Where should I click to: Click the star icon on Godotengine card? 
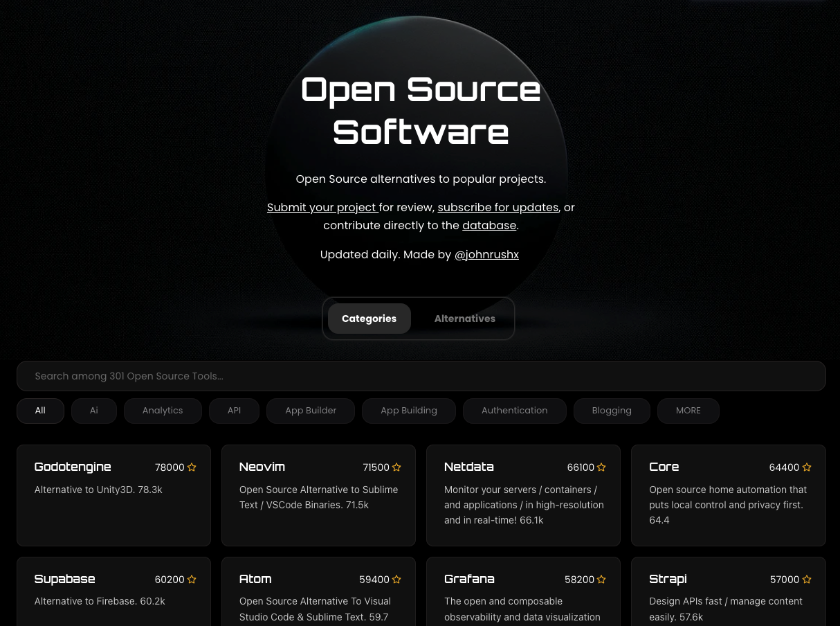(192, 467)
